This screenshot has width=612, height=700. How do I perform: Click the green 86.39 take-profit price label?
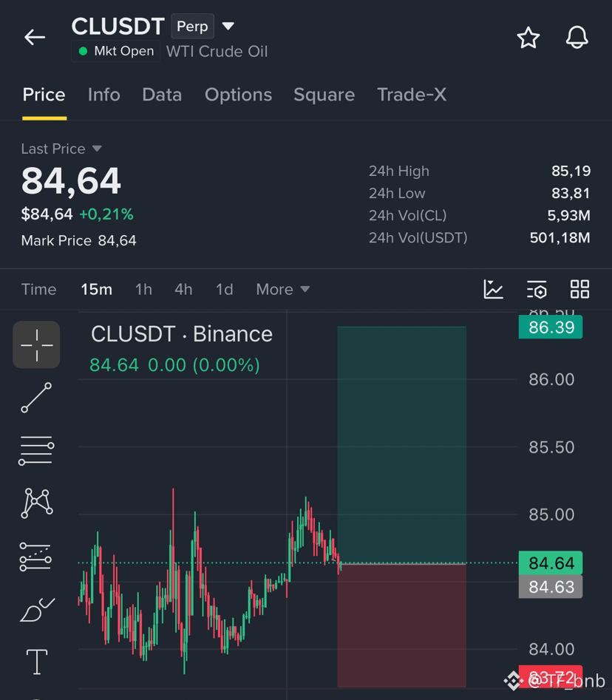tap(551, 327)
